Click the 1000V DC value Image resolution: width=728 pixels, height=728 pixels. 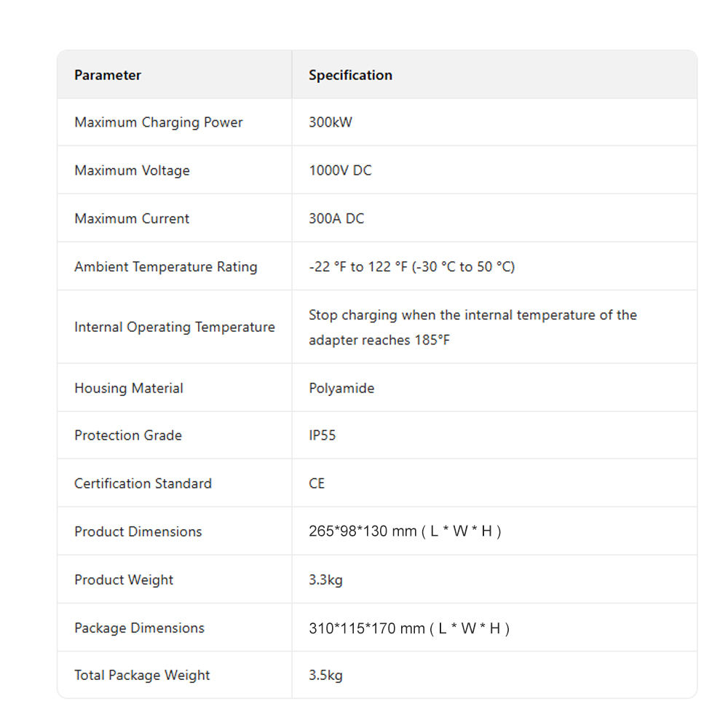(x=340, y=170)
